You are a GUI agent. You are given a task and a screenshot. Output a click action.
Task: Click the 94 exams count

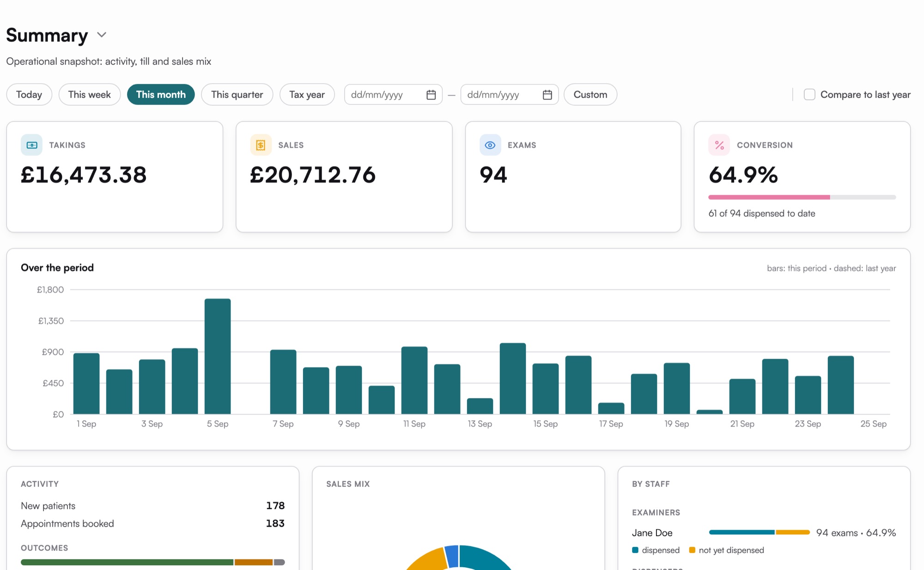point(493,175)
